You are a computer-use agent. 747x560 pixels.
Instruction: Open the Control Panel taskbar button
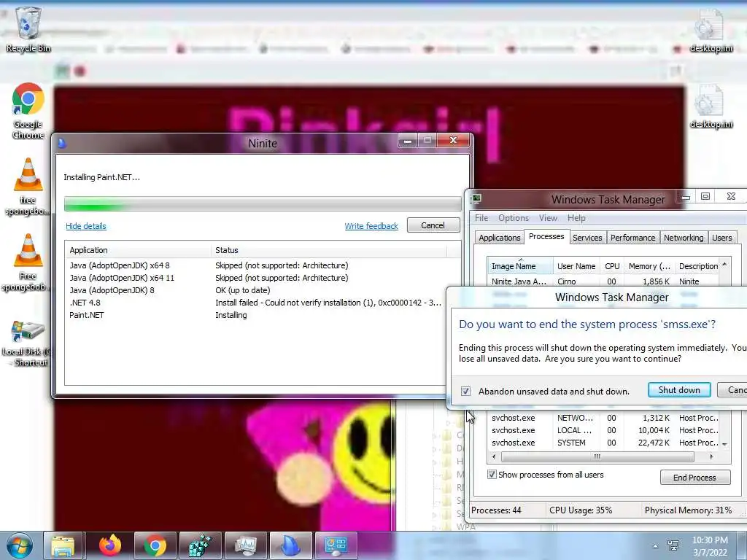pyautogui.click(x=336, y=545)
